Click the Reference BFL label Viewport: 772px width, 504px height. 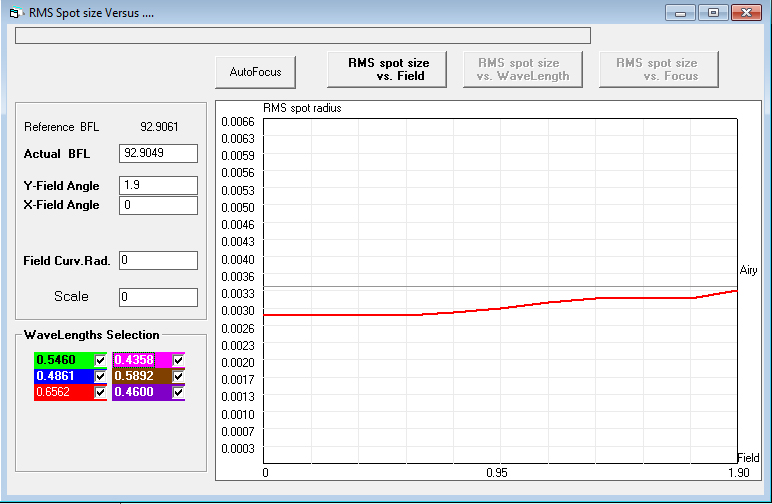click(x=62, y=127)
